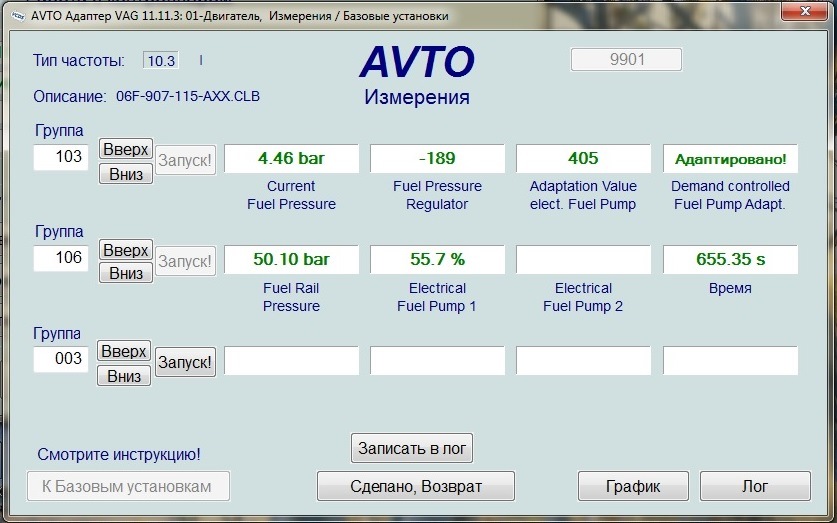Click the Demand controlled Fuel Pump Adapt. label

coord(730,195)
